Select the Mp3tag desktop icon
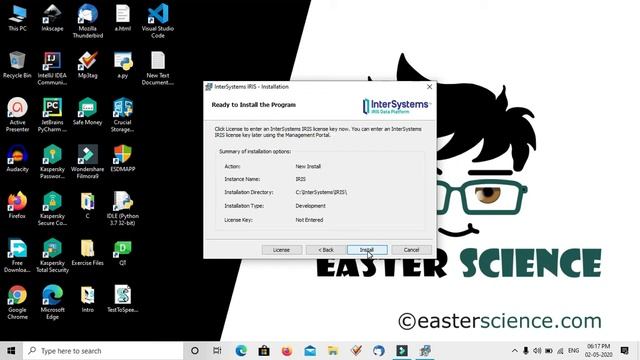Image resolution: width=640 pixels, height=360 pixels. [x=87, y=65]
